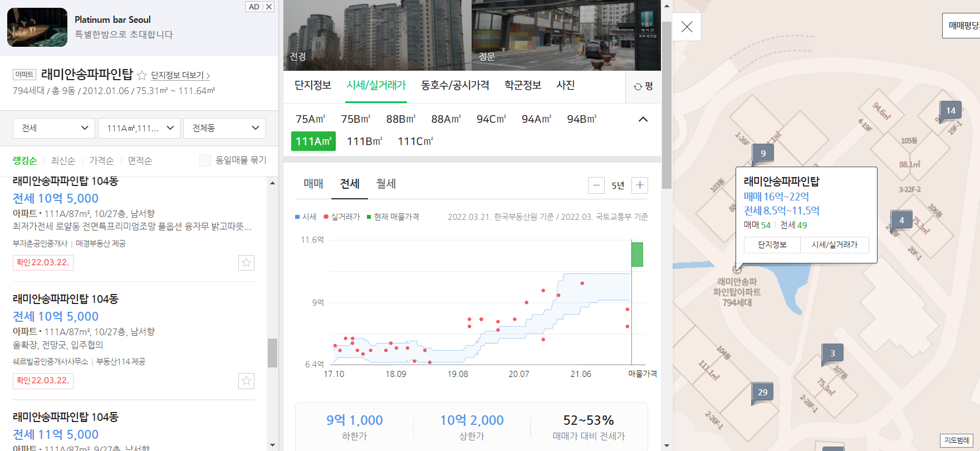Sort listings by 랭킹순
980x451 pixels.
tap(25, 160)
